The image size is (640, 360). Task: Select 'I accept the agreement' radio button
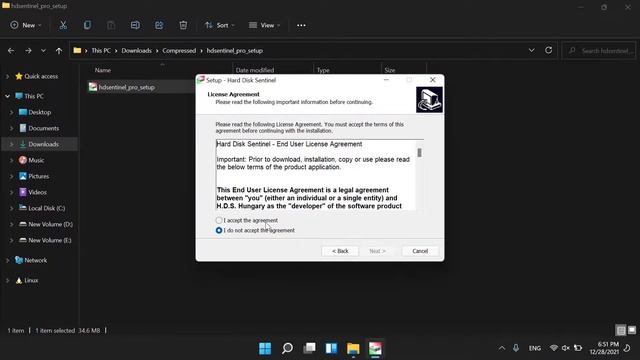click(x=219, y=220)
